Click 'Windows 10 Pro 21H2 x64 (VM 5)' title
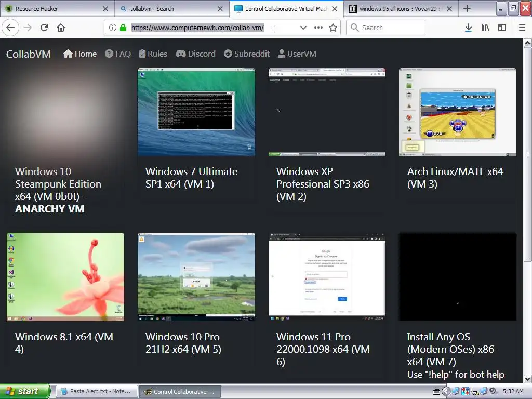Viewport: 532px width, 399px height. 183,343
